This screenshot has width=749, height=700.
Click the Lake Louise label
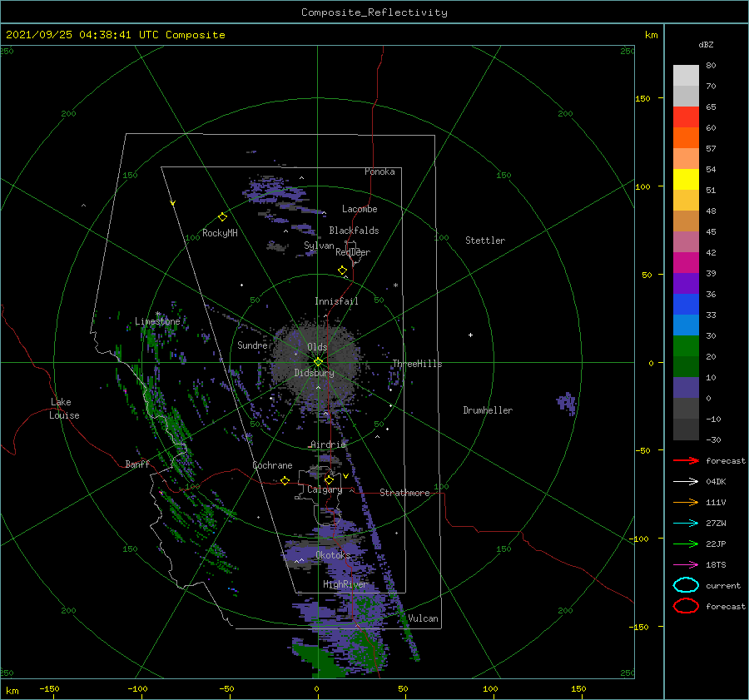point(64,409)
